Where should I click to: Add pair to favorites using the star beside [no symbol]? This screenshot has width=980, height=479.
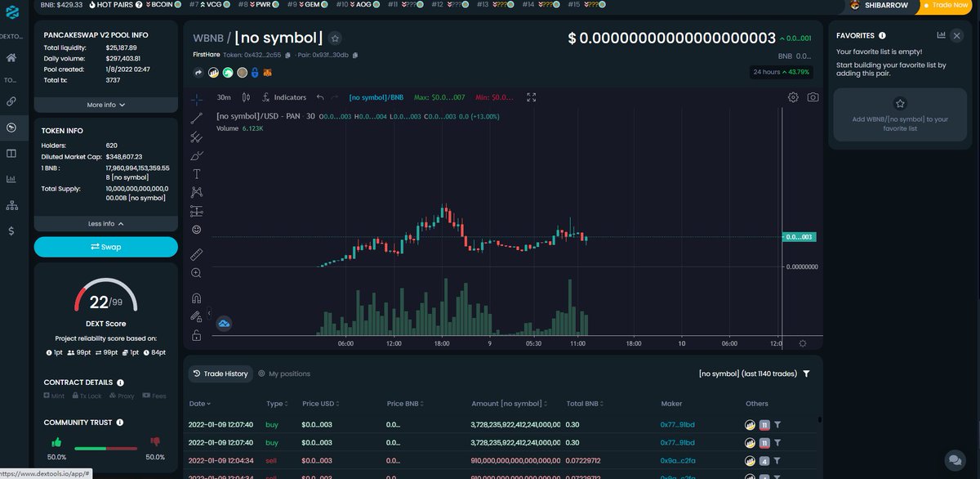coord(336,38)
